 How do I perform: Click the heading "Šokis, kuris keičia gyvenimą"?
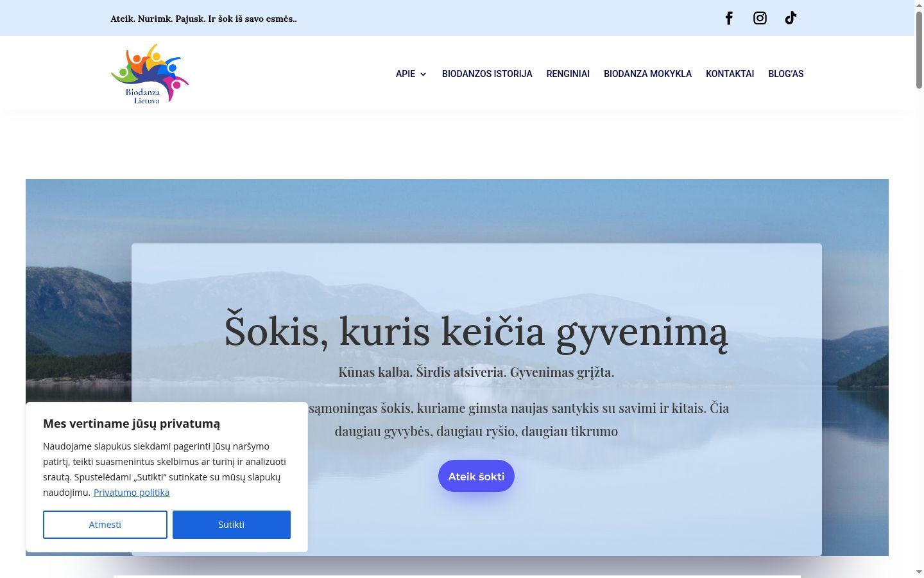tap(476, 331)
